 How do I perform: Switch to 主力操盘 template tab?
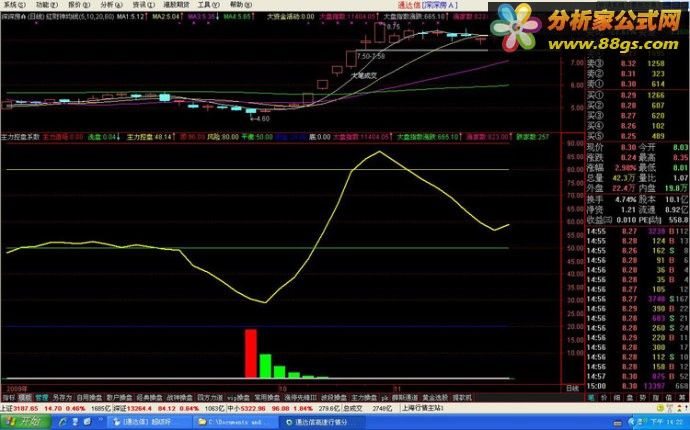364,397
